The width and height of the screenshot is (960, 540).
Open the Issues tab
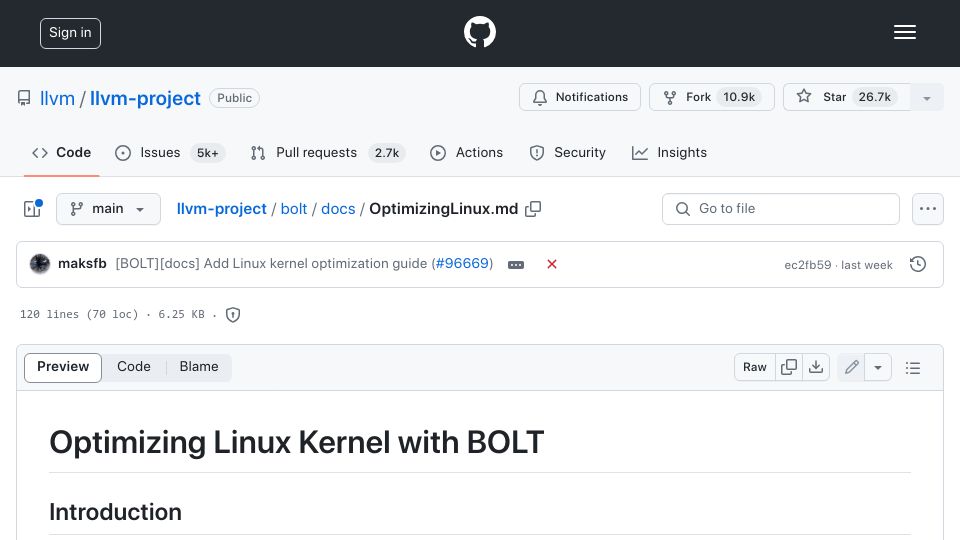(x=170, y=152)
